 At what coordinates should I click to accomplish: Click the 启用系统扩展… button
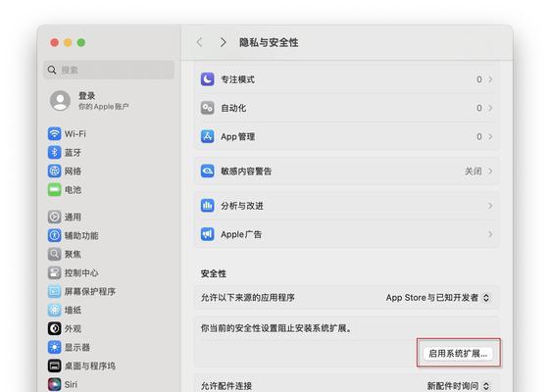click(458, 353)
